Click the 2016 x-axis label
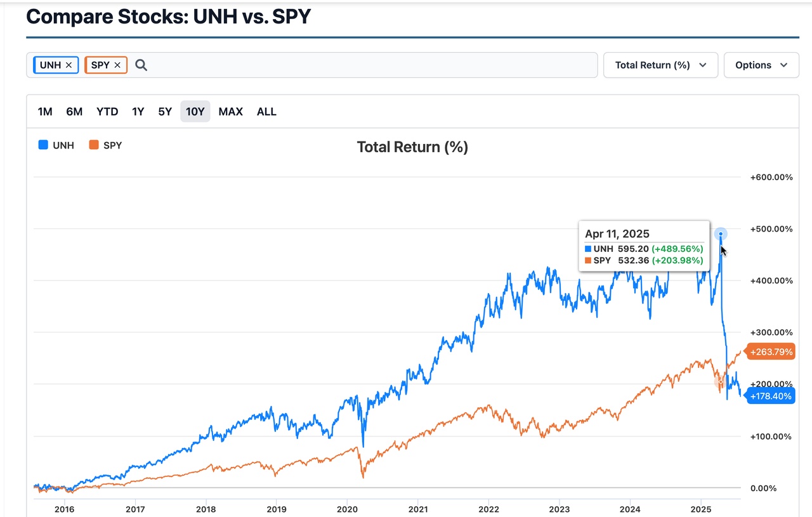The height and width of the screenshot is (517, 812). click(64, 509)
